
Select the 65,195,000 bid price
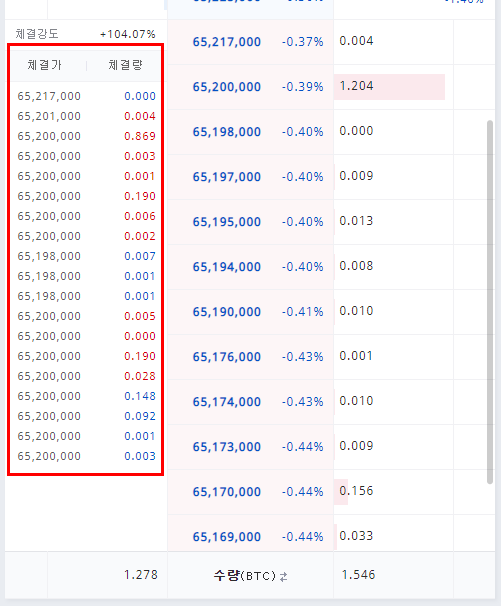[x=227, y=222]
